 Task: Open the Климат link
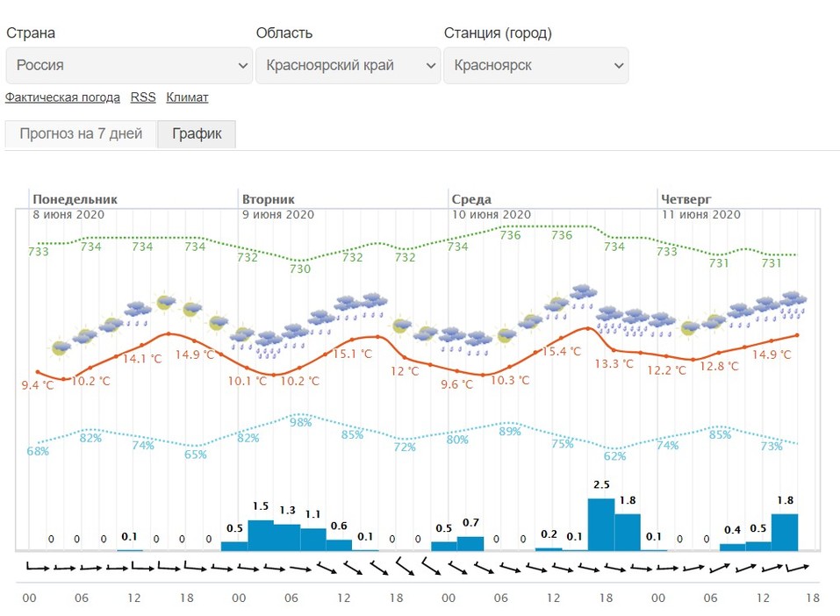point(187,97)
